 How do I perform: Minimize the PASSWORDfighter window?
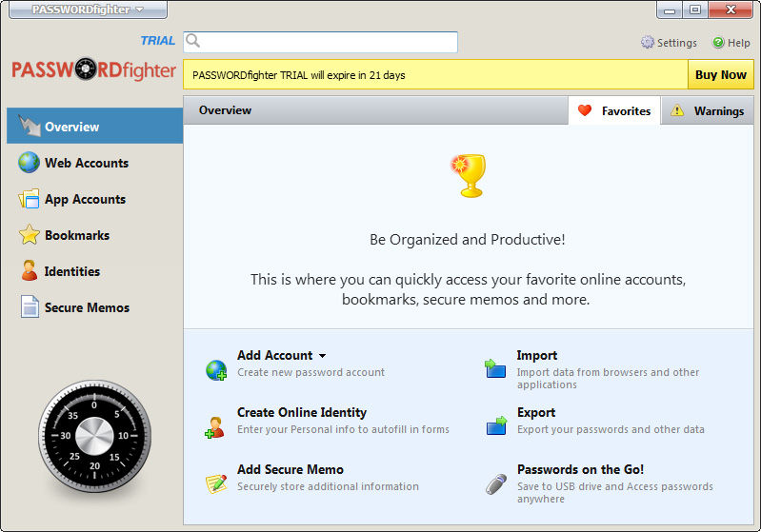670,10
